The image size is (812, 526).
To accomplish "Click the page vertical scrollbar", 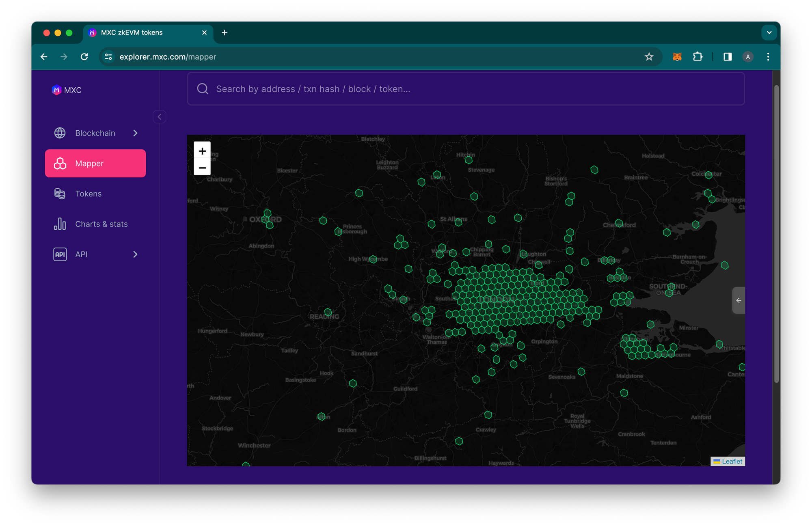I will coord(776,233).
